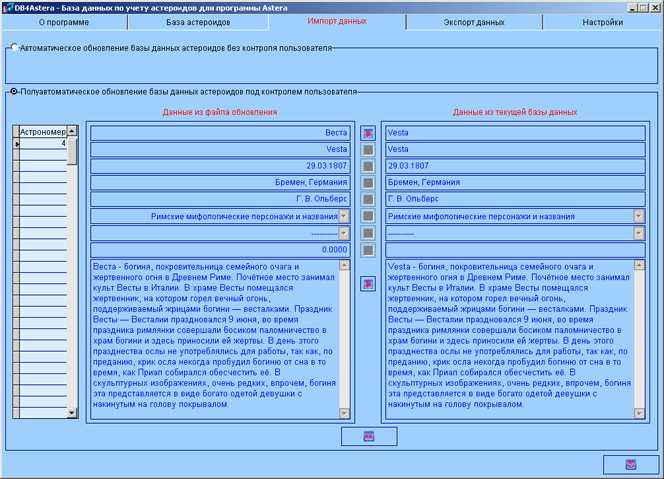Viewport: 664px width, 479px height.
Task: Click the gray square button beside Г. В. Ольберс
Action: 368,199
